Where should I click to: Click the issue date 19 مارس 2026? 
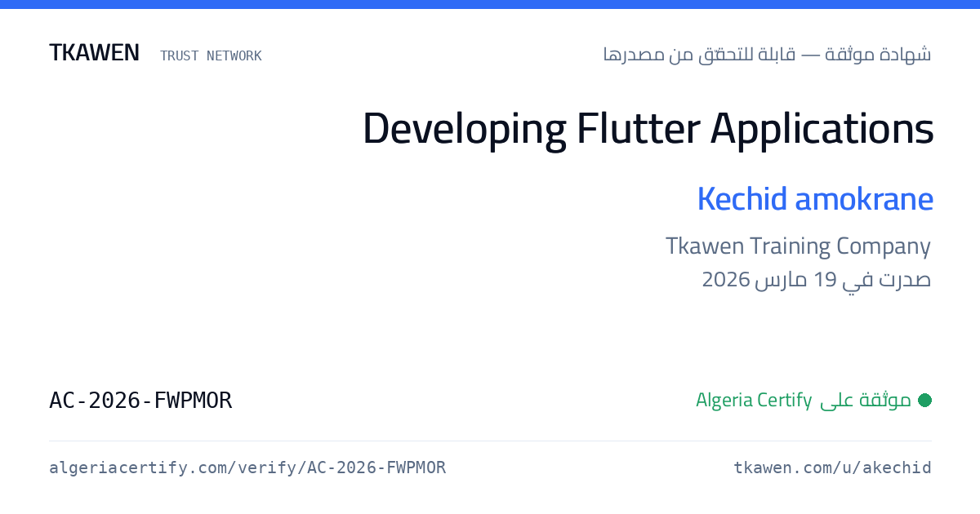point(769,280)
